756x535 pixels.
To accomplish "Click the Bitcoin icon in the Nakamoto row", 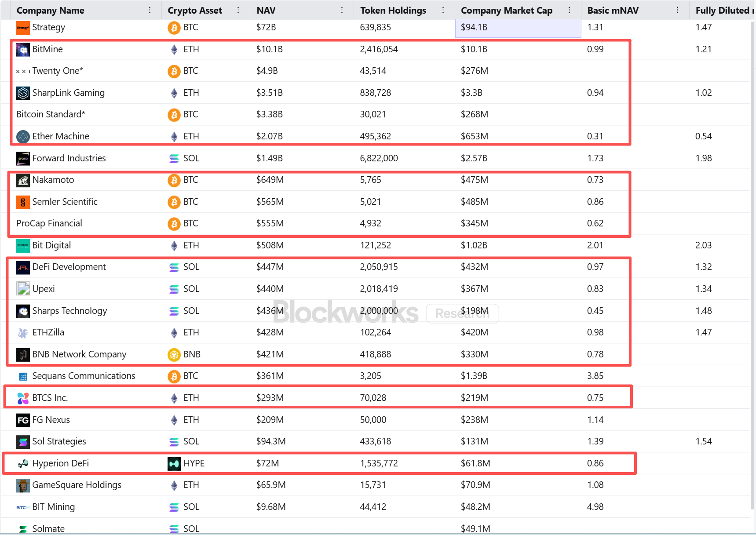I will pyautogui.click(x=174, y=180).
